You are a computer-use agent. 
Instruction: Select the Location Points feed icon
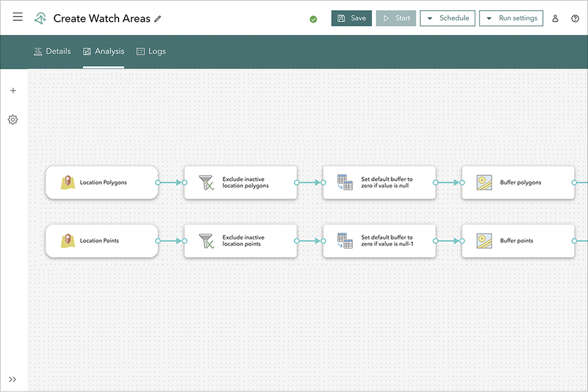(x=68, y=241)
